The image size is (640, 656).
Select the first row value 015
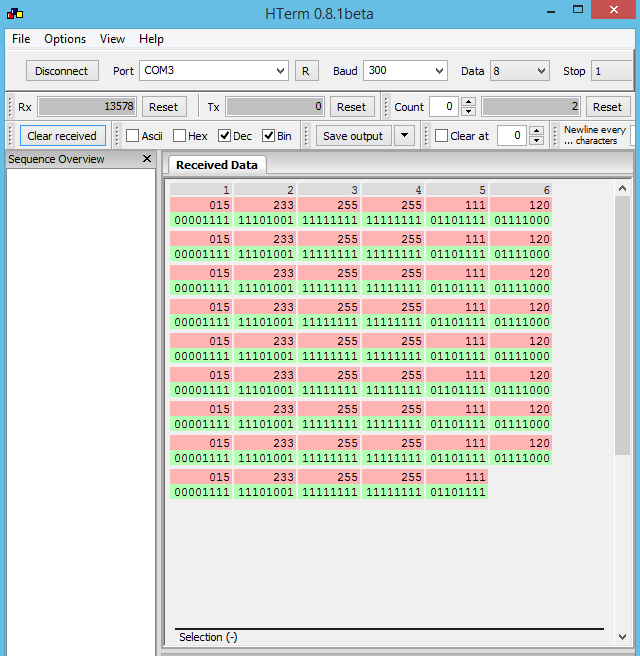(201, 205)
